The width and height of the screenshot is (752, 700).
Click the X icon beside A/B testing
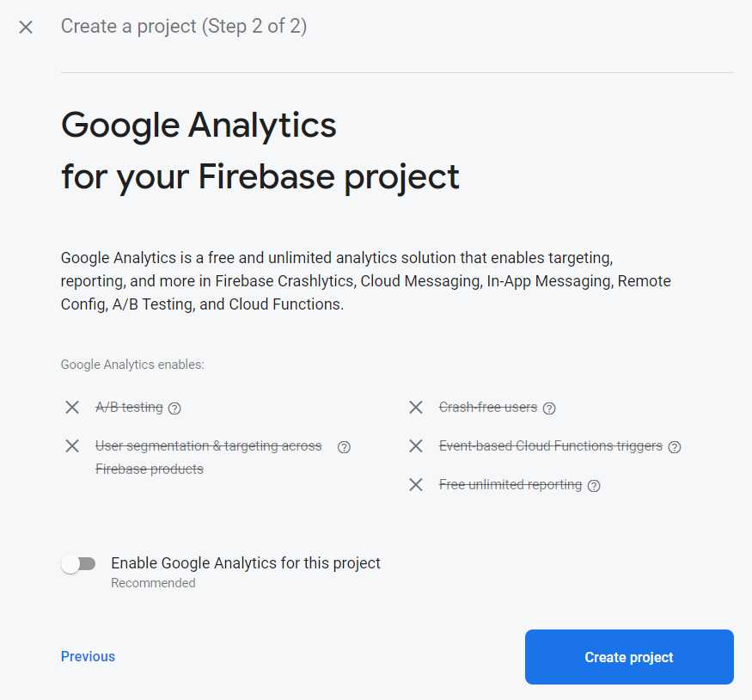pos(72,407)
